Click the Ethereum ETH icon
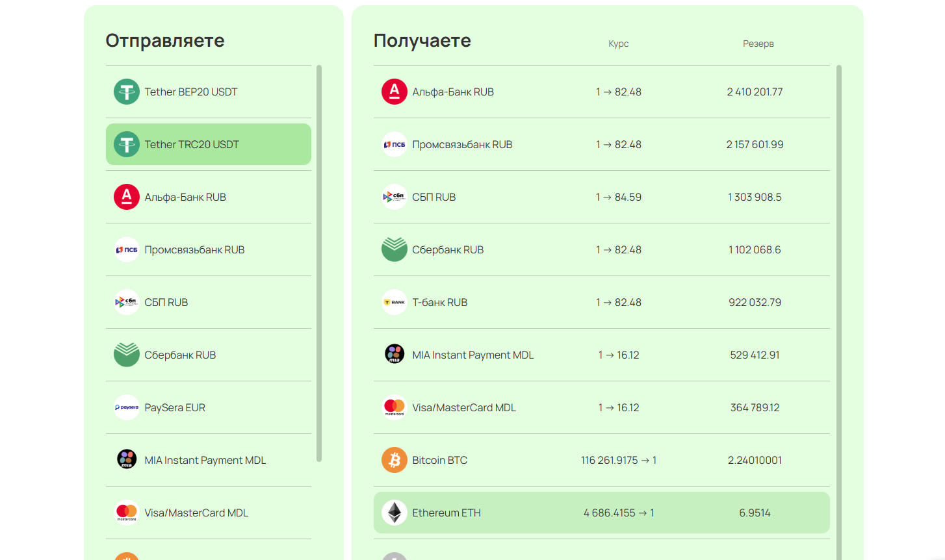Image resolution: width=945 pixels, height=560 pixels. [394, 512]
